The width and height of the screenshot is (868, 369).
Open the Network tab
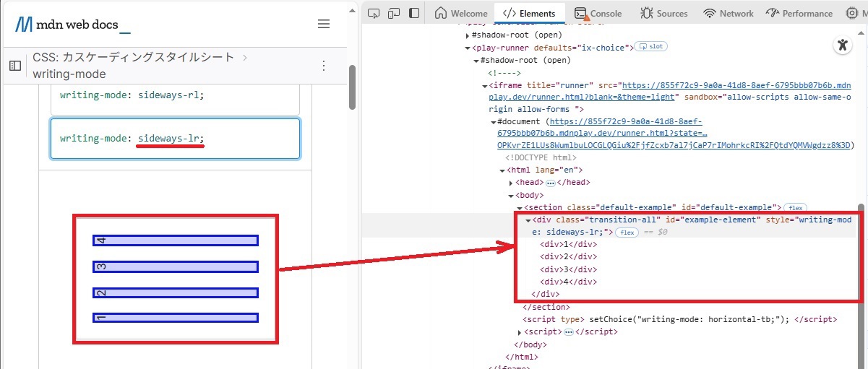[x=729, y=13]
